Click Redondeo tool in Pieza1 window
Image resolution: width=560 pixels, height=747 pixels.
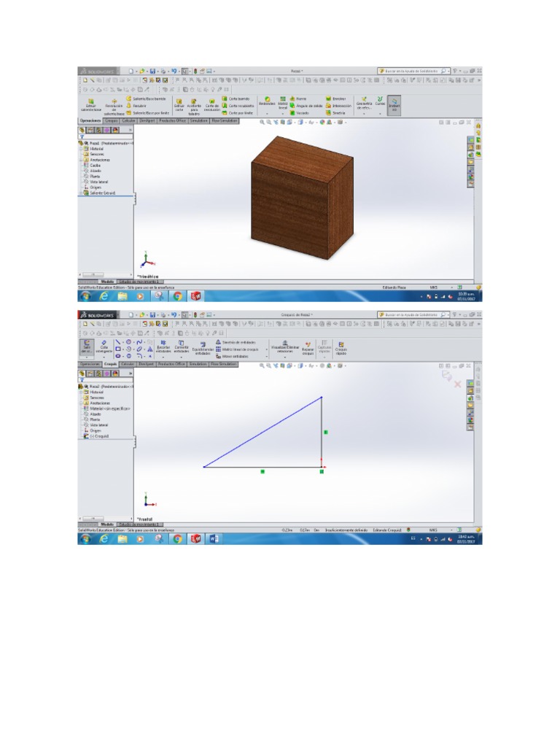[267, 101]
